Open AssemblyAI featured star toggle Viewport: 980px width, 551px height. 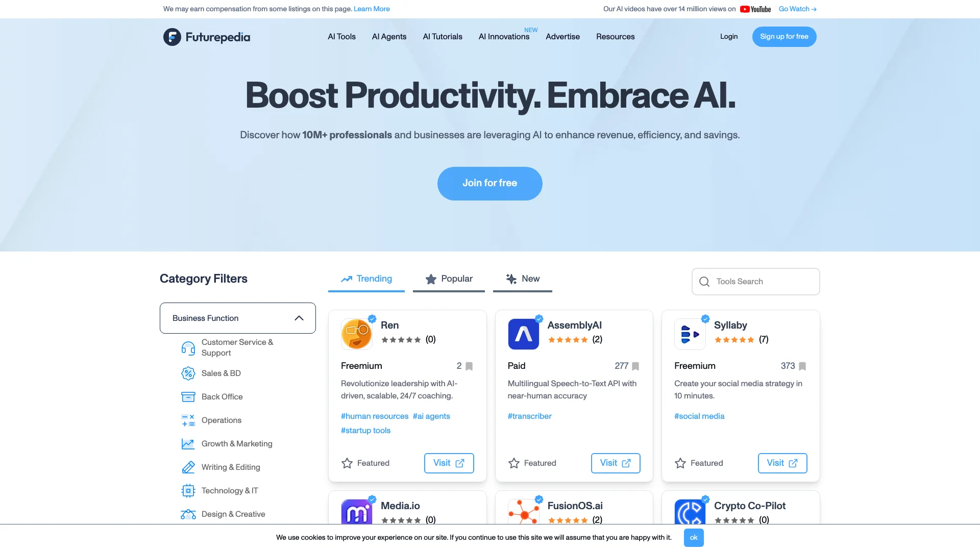(x=513, y=463)
